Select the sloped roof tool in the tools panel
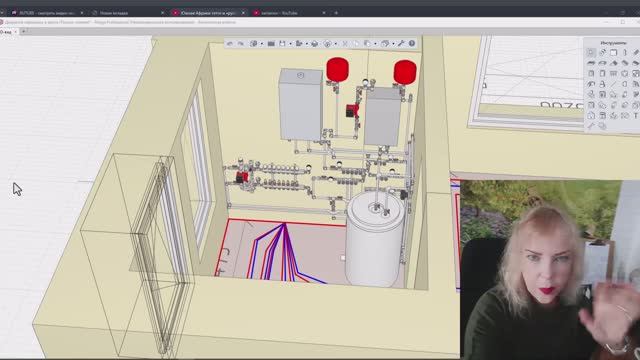 613,63
